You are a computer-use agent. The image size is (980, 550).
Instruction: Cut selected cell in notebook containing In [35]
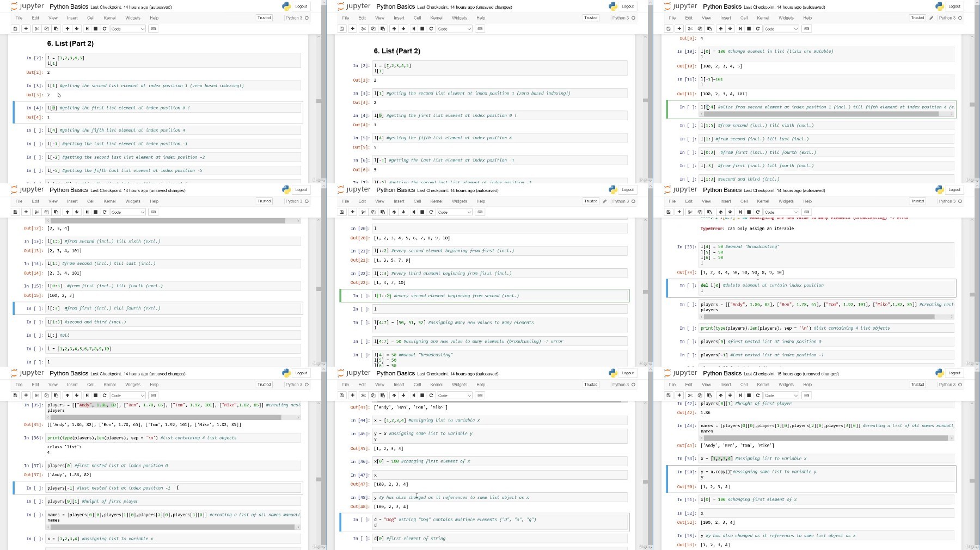[x=37, y=395]
